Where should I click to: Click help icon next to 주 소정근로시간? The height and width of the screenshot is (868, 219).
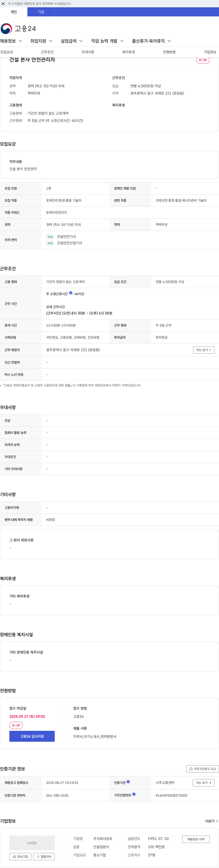tap(70, 293)
